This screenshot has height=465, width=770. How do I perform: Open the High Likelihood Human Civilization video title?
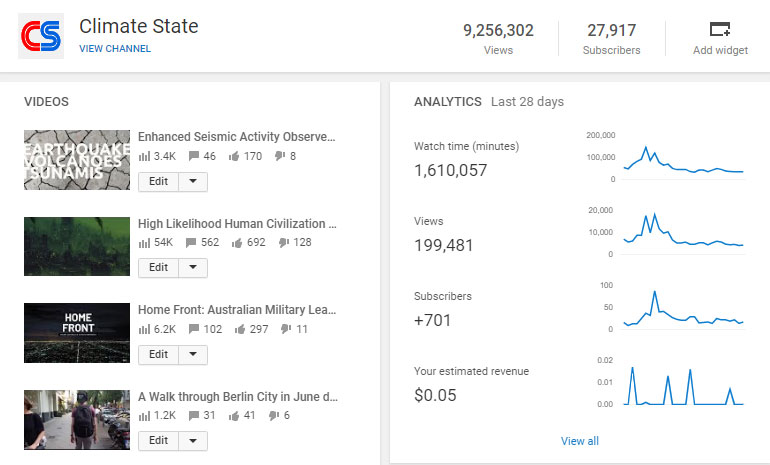[x=237, y=224]
